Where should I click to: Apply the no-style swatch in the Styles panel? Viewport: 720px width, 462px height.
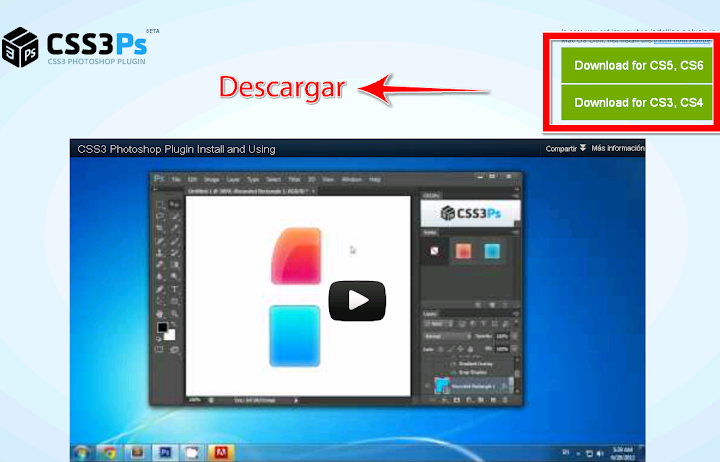[x=434, y=251]
